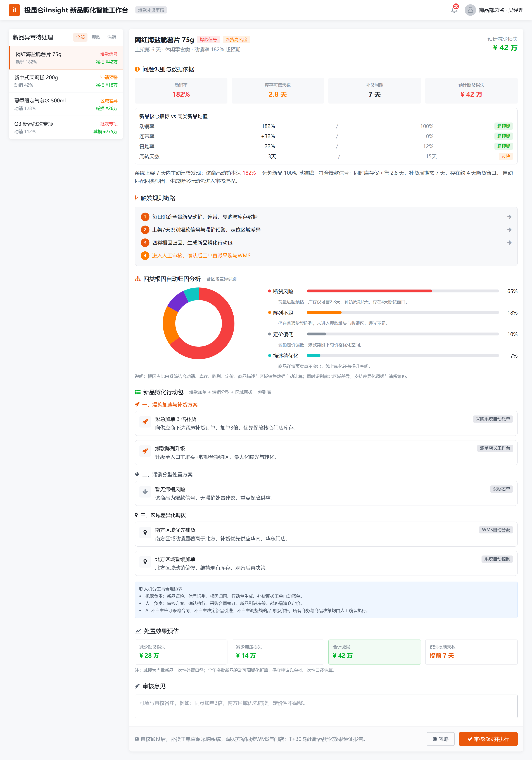This screenshot has height=760, width=532.
Task: Click the info icon in the footer note
Action: pyautogui.click(x=137, y=739)
